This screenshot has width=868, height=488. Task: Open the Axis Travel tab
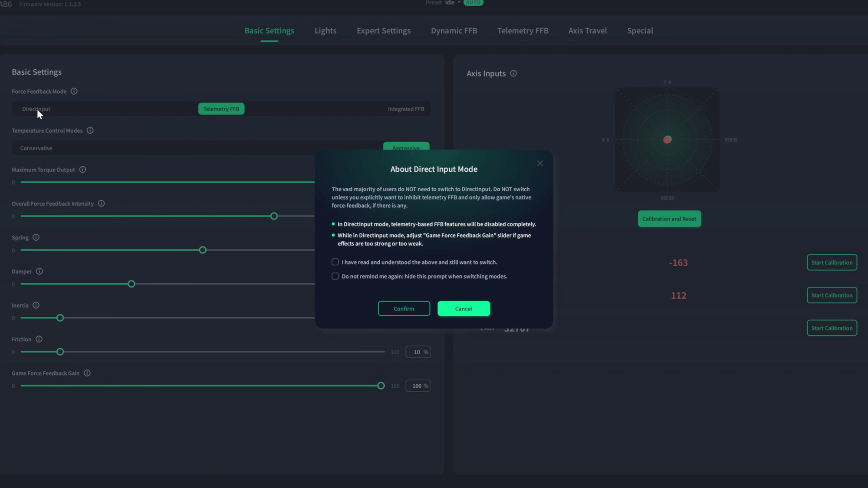coord(587,31)
